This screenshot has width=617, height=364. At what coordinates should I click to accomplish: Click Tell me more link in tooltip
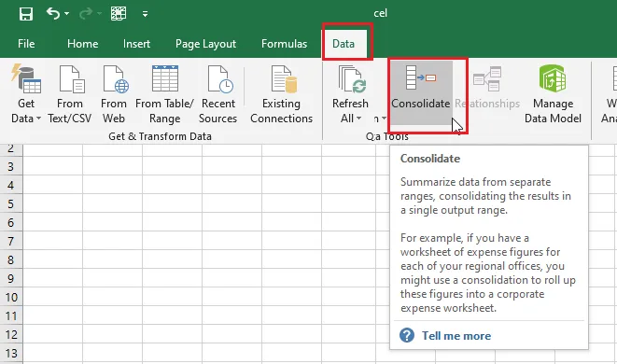[x=456, y=336]
